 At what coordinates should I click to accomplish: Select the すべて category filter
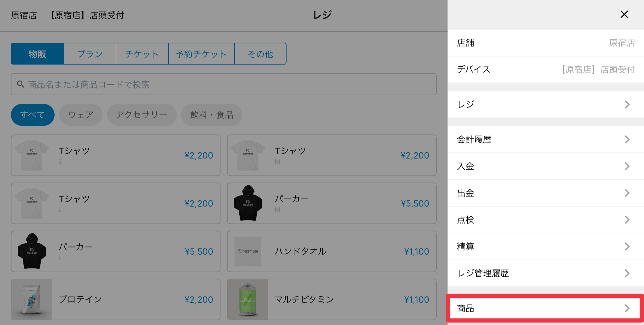(x=32, y=115)
